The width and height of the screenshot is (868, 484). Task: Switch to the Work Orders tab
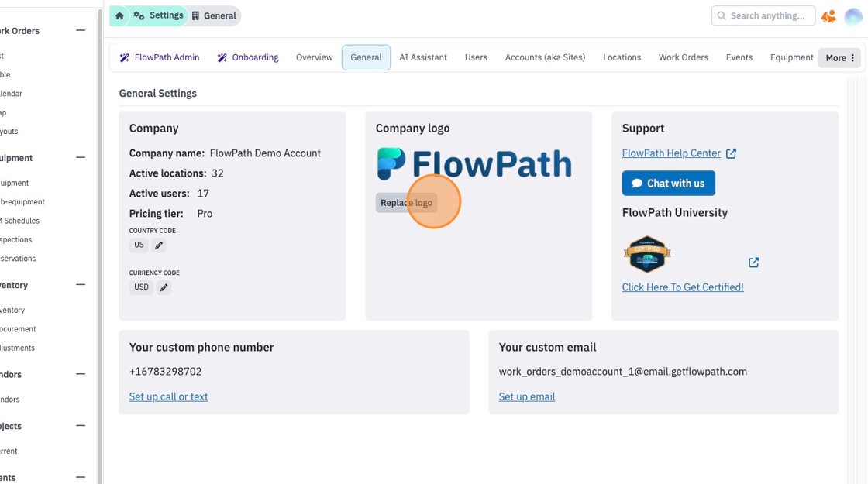pos(683,57)
